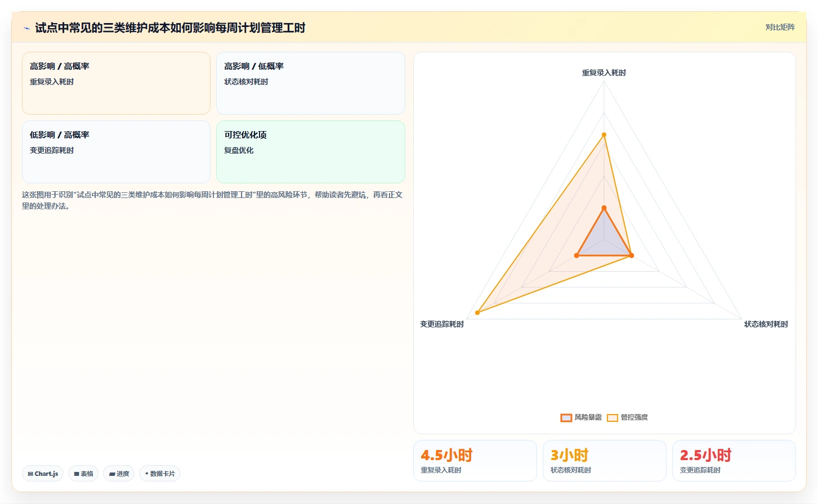
Task: Click the 对比矩阵 label in header
Action: pos(780,27)
